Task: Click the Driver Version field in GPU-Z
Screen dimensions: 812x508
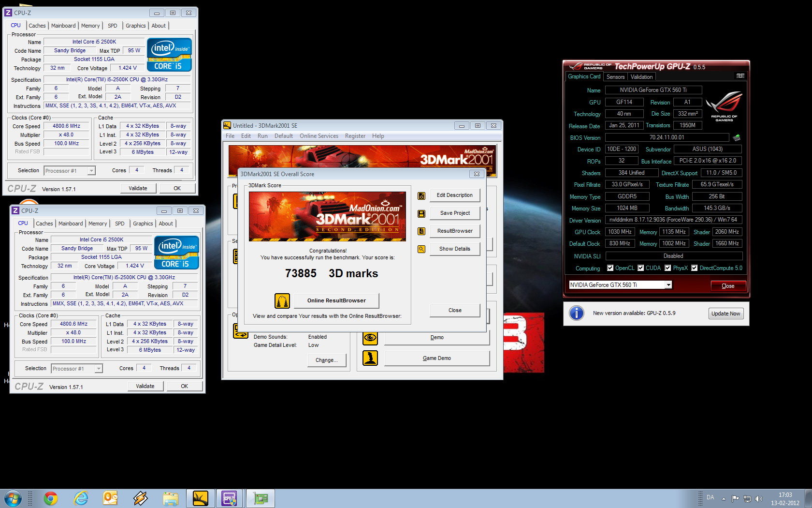Action: coord(674,220)
